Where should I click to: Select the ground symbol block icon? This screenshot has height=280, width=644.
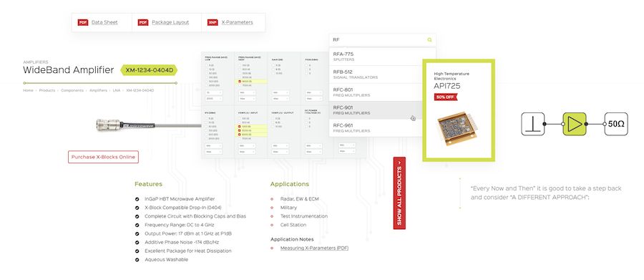coord(533,124)
